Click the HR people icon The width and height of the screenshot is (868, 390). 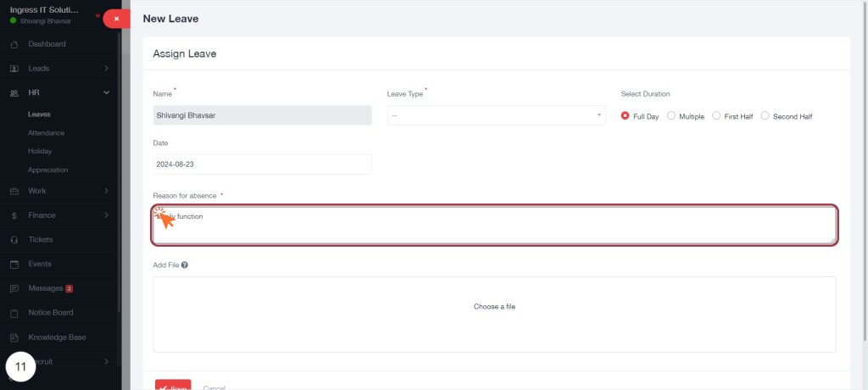[14, 93]
